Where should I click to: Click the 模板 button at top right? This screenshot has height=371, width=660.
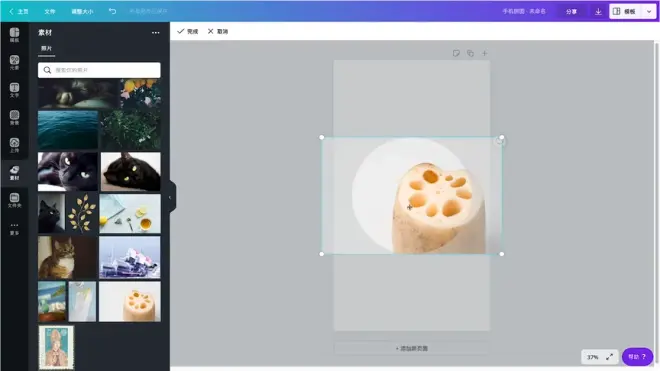[625, 11]
